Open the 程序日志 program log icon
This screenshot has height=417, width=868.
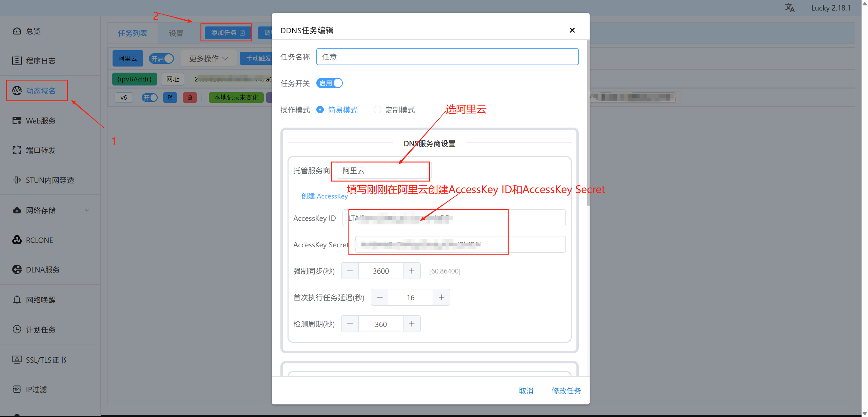click(x=17, y=61)
